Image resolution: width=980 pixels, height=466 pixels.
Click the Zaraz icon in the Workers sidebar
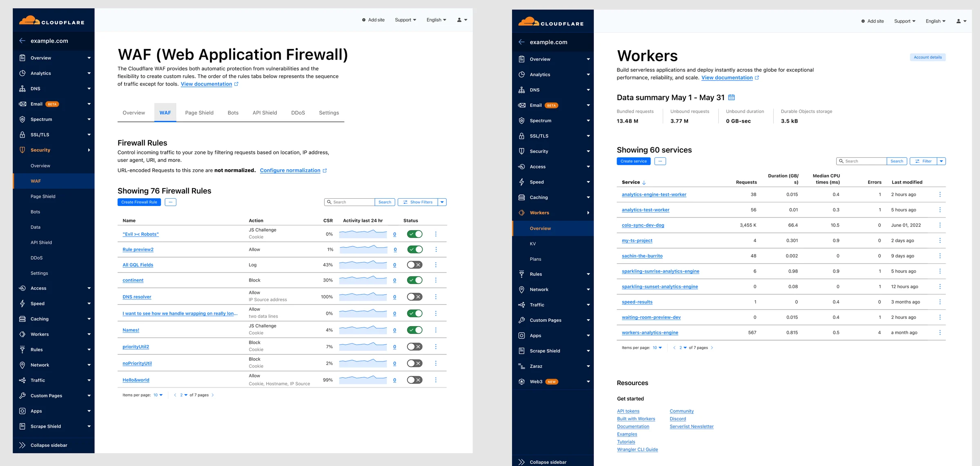(521, 366)
